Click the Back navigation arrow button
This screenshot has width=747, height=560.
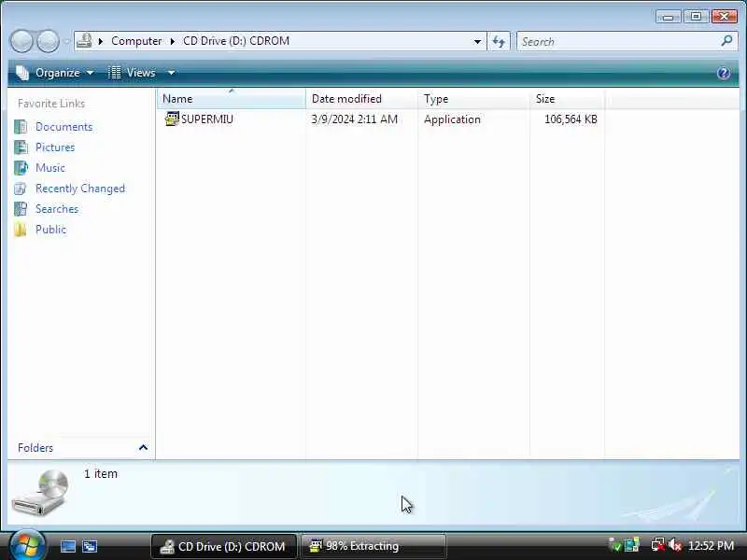[21, 41]
